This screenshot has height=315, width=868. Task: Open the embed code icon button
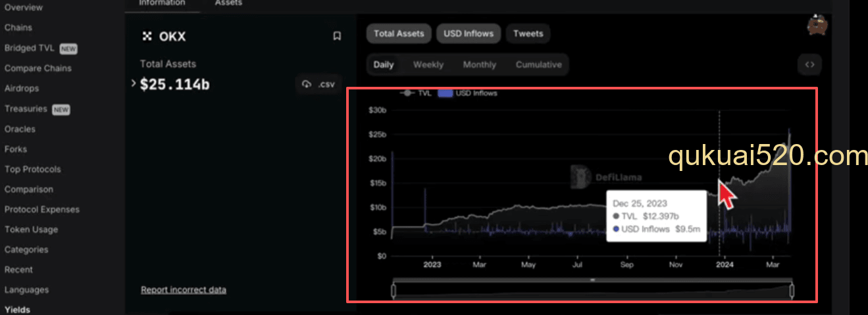click(810, 64)
